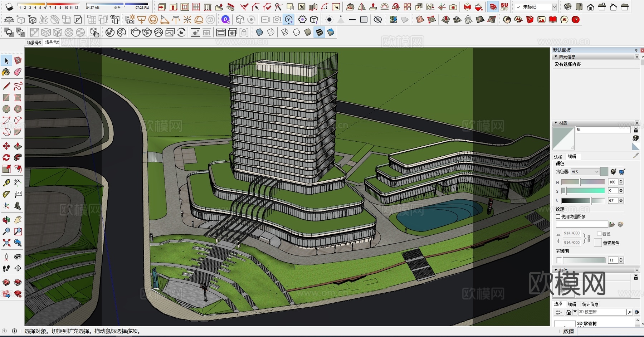Select the Push/Pull tool
Screen dimensions: 644x337
coord(18,146)
